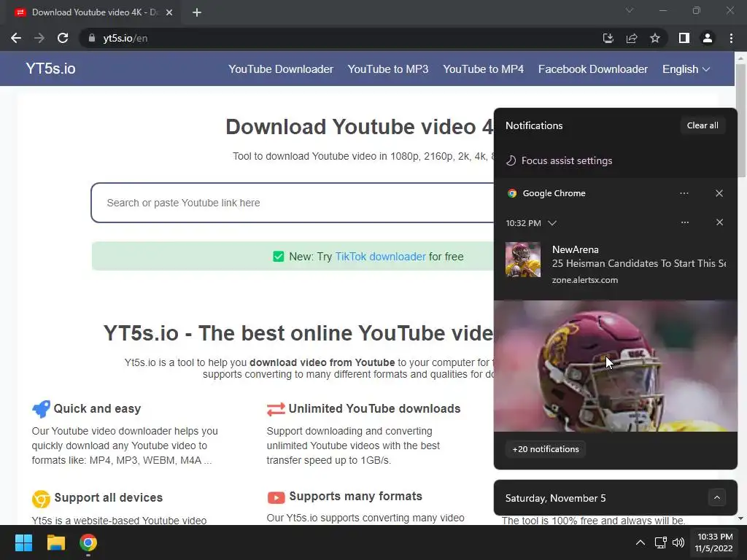Open Google Chrome group options ellipsis
The width and height of the screenshot is (747, 560).
684,193
